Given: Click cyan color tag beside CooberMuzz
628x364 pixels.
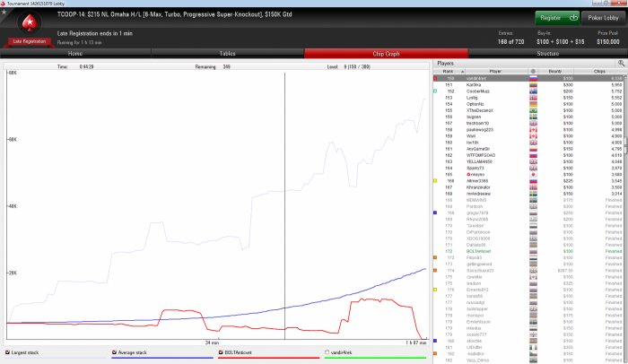Looking at the screenshot, I should click(x=435, y=91).
